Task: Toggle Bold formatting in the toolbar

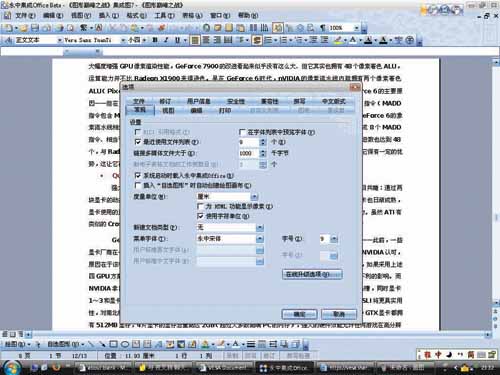Action: tap(155, 40)
